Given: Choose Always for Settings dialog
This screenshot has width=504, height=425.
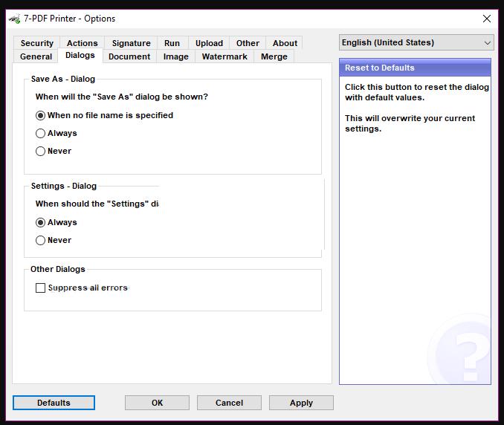Looking at the screenshot, I should coord(41,222).
